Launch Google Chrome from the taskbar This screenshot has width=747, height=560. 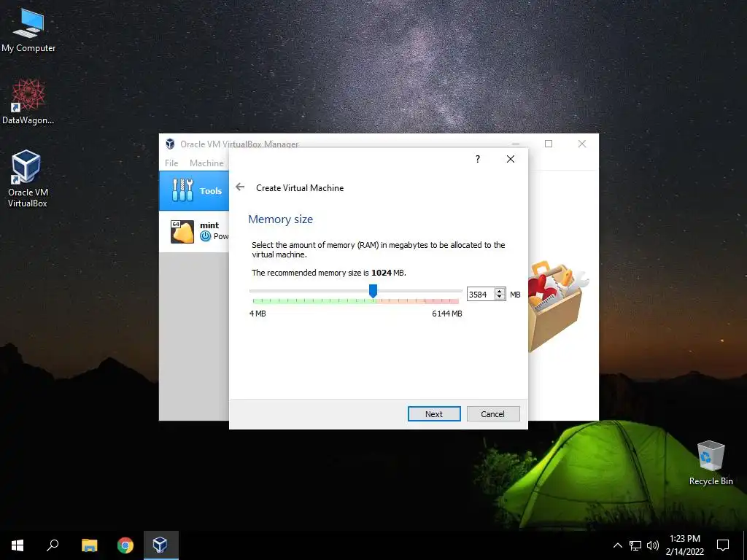pos(125,545)
